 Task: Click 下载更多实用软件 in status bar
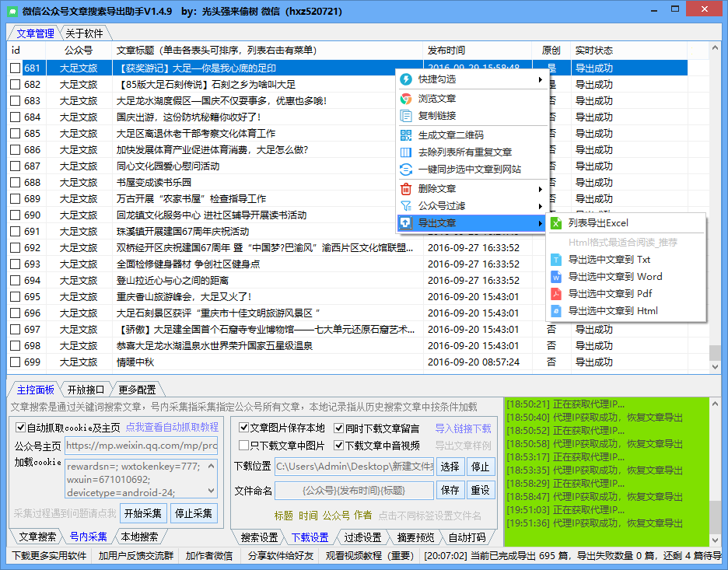pyautogui.click(x=49, y=555)
